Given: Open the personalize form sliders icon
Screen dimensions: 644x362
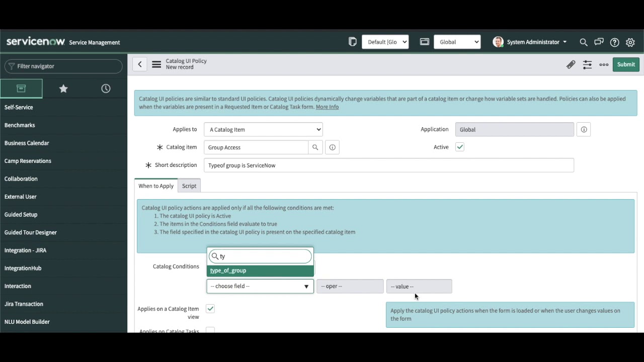Looking at the screenshot, I should click(x=587, y=64).
